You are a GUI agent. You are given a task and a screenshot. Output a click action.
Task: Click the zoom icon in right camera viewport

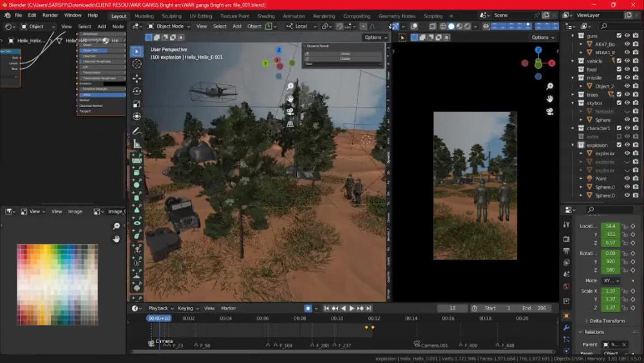click(x=549, y=86)
